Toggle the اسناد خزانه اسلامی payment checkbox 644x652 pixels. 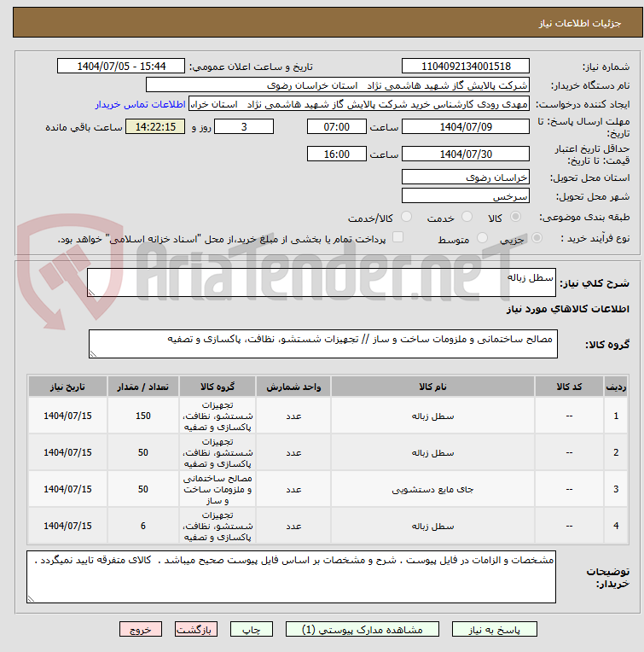[398, 237]
